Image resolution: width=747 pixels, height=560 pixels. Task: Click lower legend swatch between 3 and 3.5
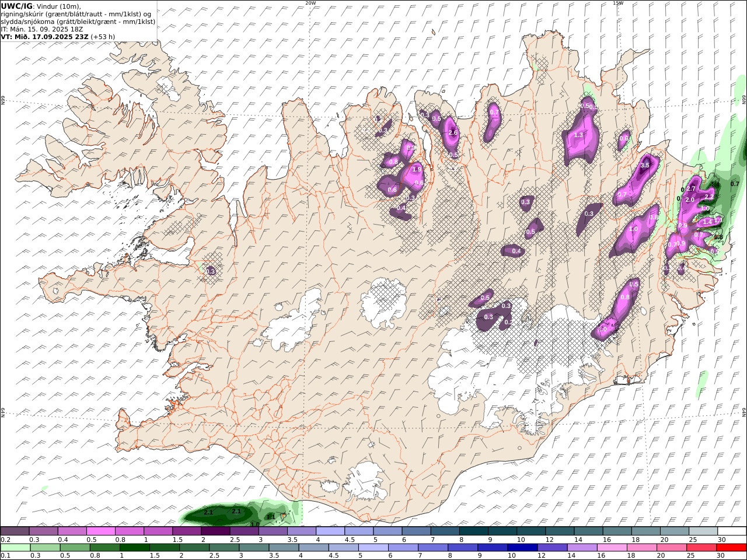254,548
